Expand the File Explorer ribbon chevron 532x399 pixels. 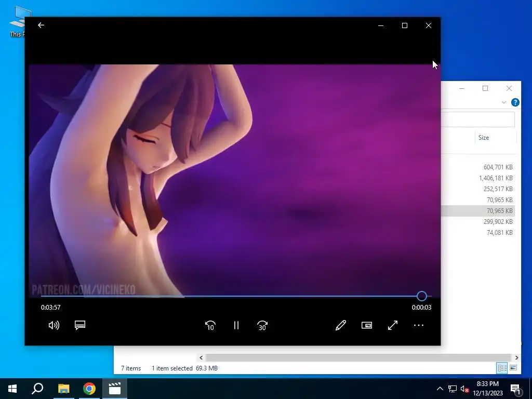[504, 102]
